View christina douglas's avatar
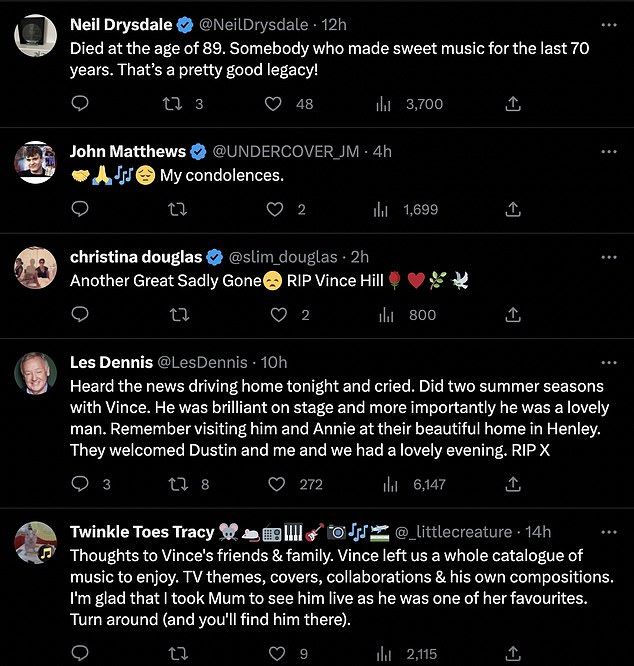 click(35, 267)
